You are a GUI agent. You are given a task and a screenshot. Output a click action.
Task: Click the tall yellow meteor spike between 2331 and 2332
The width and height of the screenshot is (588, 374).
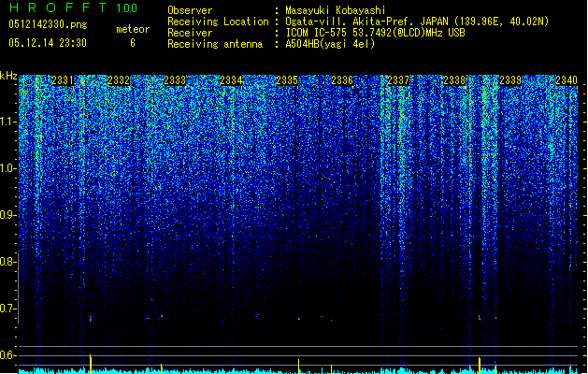click(x=91, y=364)
